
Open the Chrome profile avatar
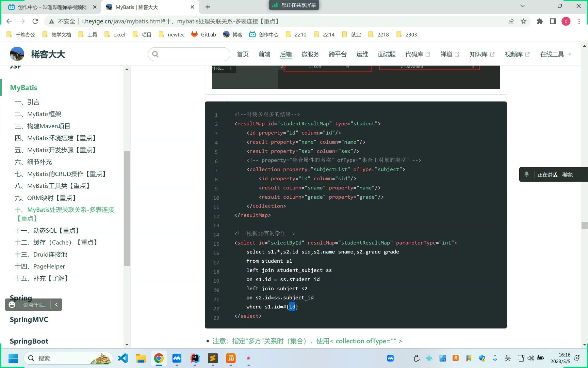566,21
